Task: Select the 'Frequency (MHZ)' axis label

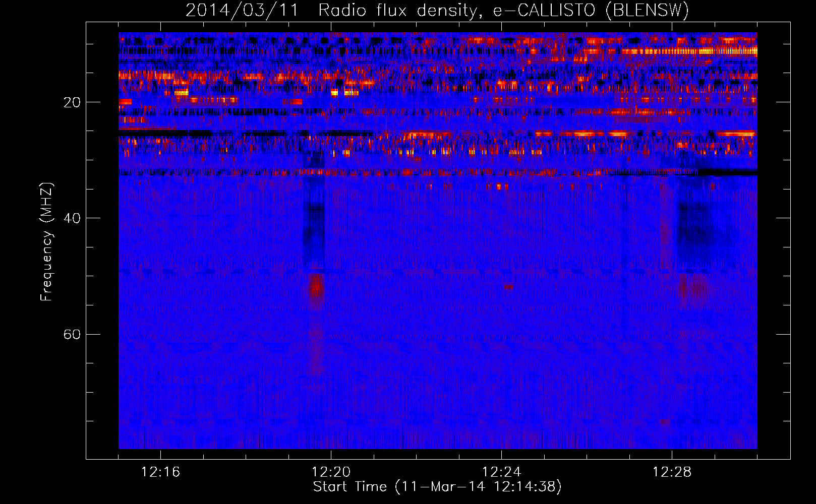Action: (46, 242)
